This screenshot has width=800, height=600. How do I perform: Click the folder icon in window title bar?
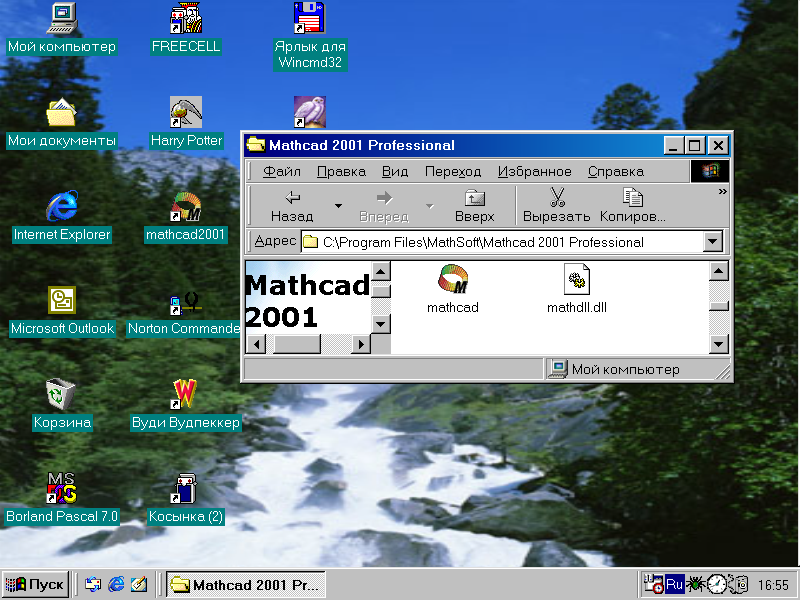click(x=256, y=145)
